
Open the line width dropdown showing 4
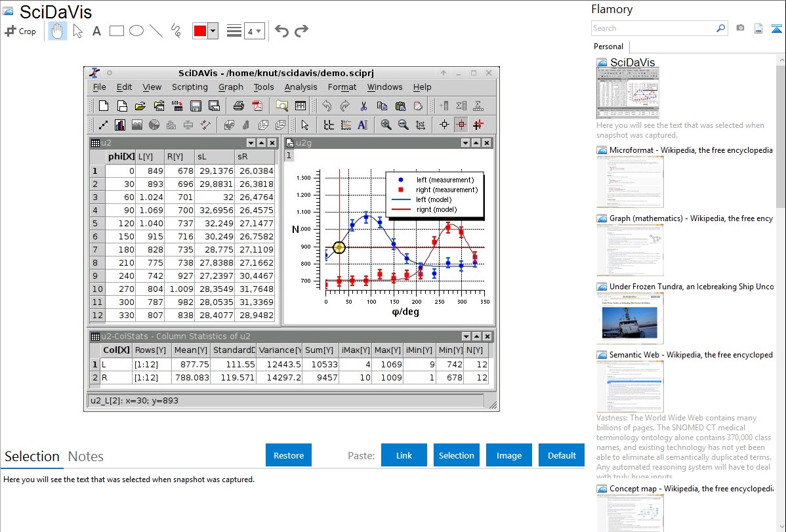click(x=254, y=31)
